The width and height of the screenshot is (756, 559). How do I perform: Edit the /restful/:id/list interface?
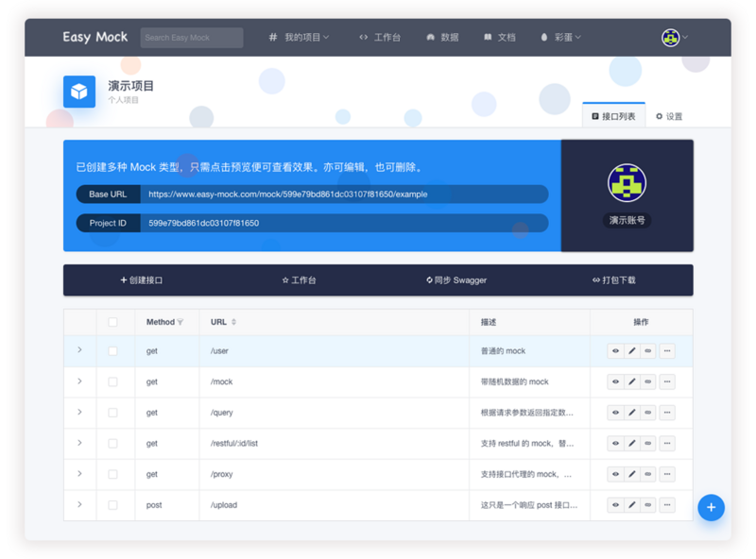pos(631,443)
